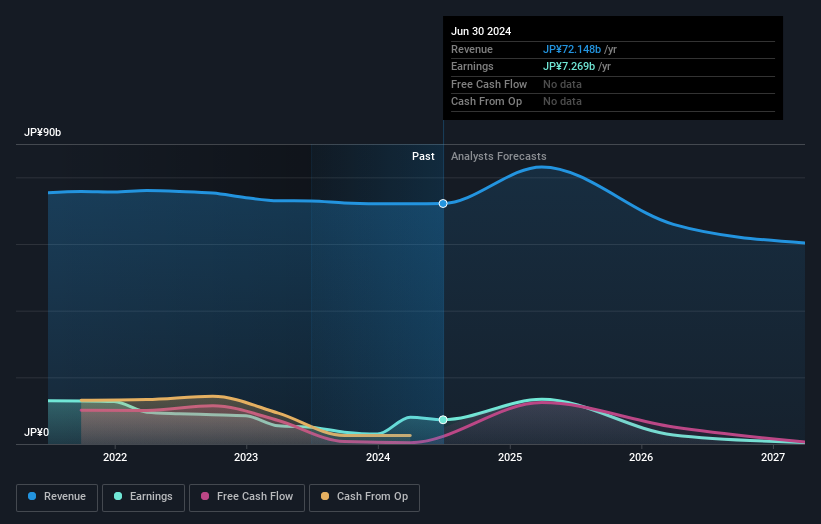821x524 pixels.
Task: Toggle the Revenue legend series
Action: [57, 497]
